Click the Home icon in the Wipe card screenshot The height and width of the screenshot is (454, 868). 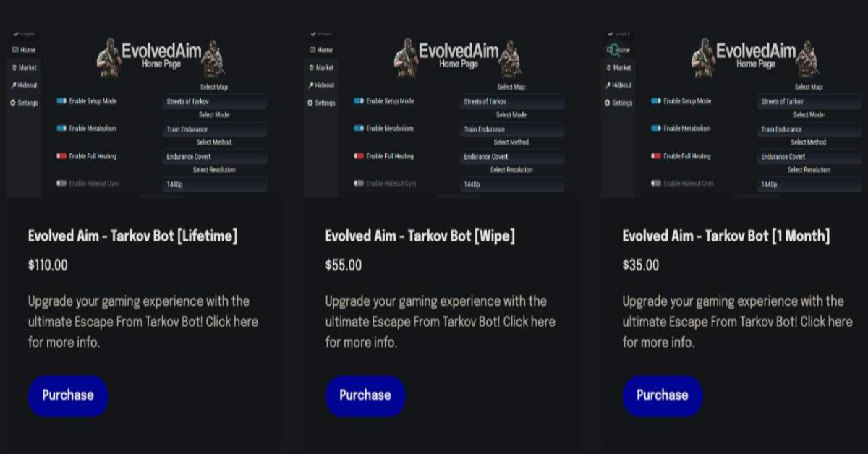click(312, 50)
